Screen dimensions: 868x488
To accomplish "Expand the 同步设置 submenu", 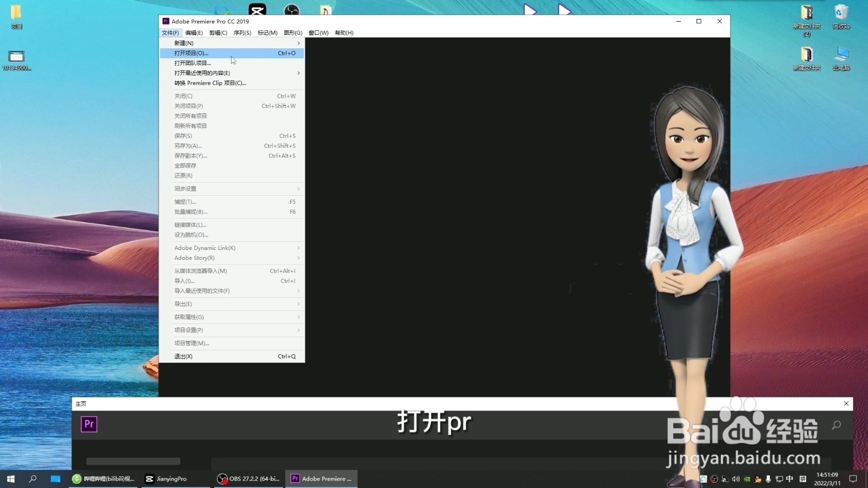I will pos(232,189).
